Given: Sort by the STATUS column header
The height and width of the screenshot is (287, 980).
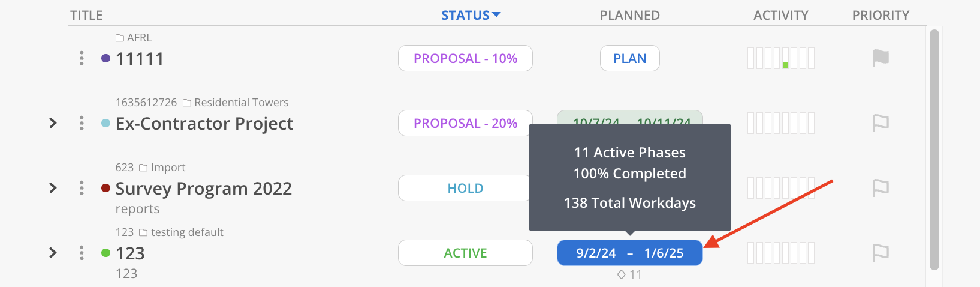Looking at the screenshot, I should (x=471, y=16).
